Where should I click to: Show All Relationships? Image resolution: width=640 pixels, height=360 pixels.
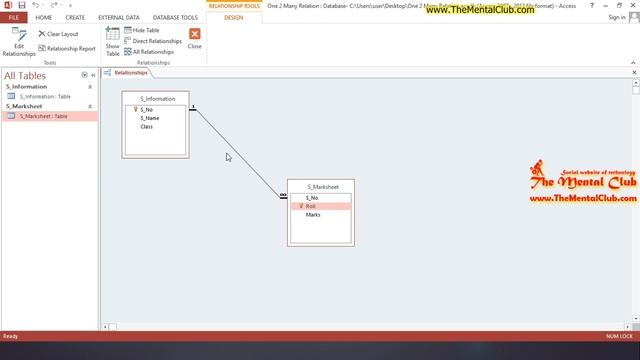tap(149, 52)
